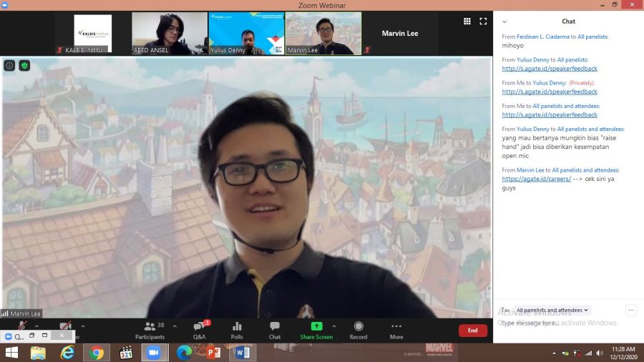
Task: Open the green encryption shield icon
Action: [x=24, y=65]
